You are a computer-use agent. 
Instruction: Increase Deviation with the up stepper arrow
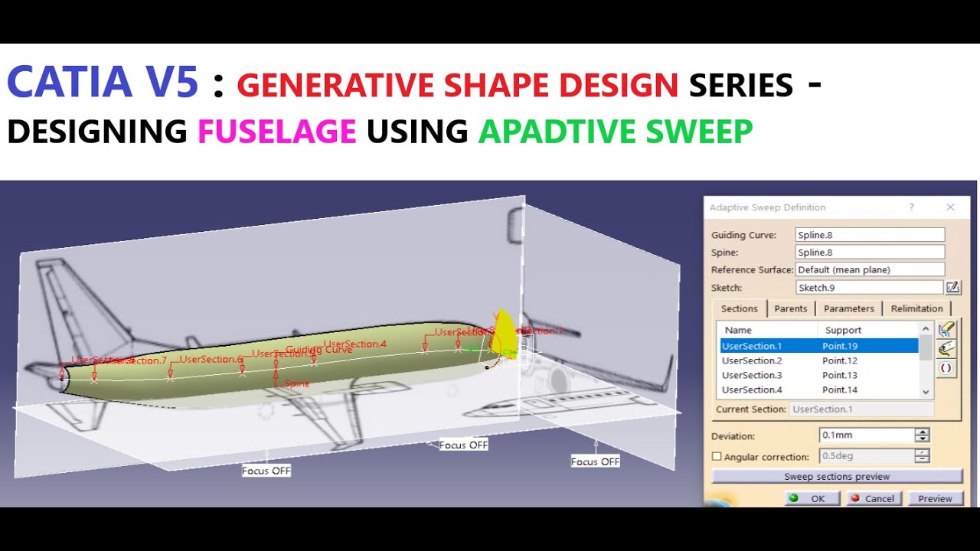923,432
